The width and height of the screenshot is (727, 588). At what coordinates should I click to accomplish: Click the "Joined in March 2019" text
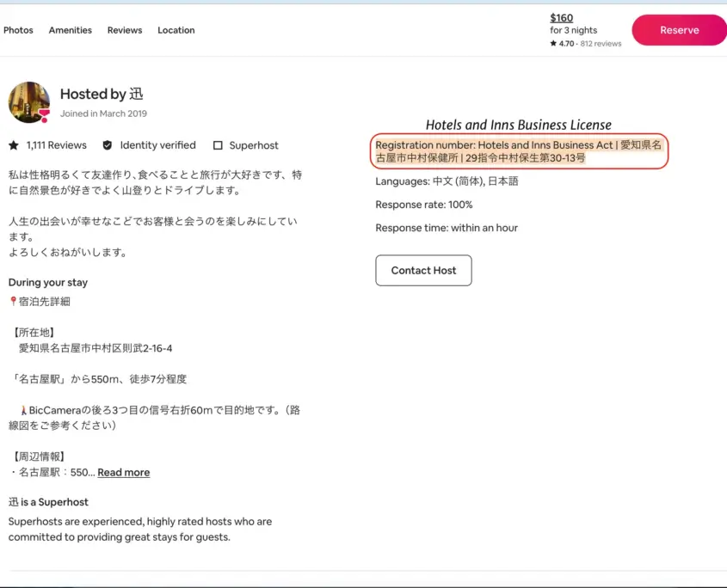coord(103,113)
